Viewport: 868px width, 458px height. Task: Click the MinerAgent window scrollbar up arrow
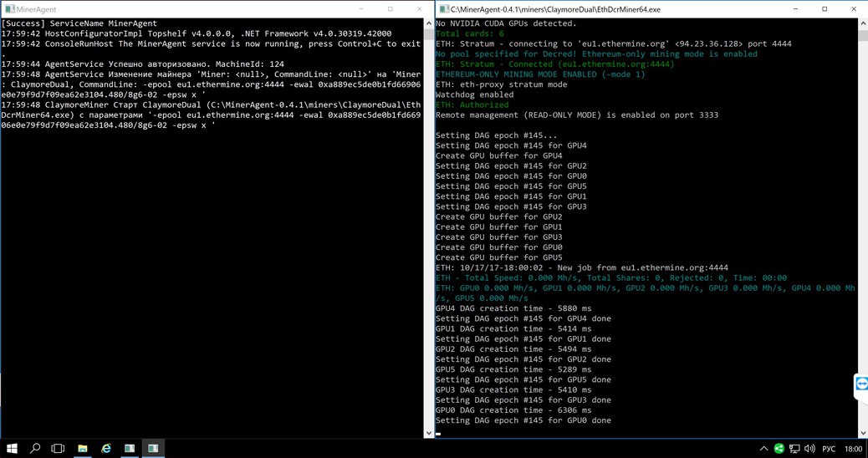click(428, 23)
